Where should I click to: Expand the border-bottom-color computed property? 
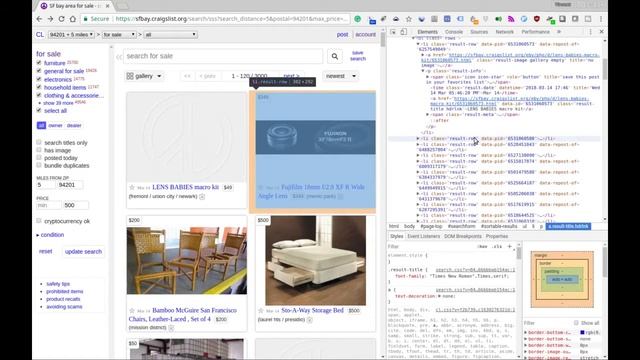[526, 333]
